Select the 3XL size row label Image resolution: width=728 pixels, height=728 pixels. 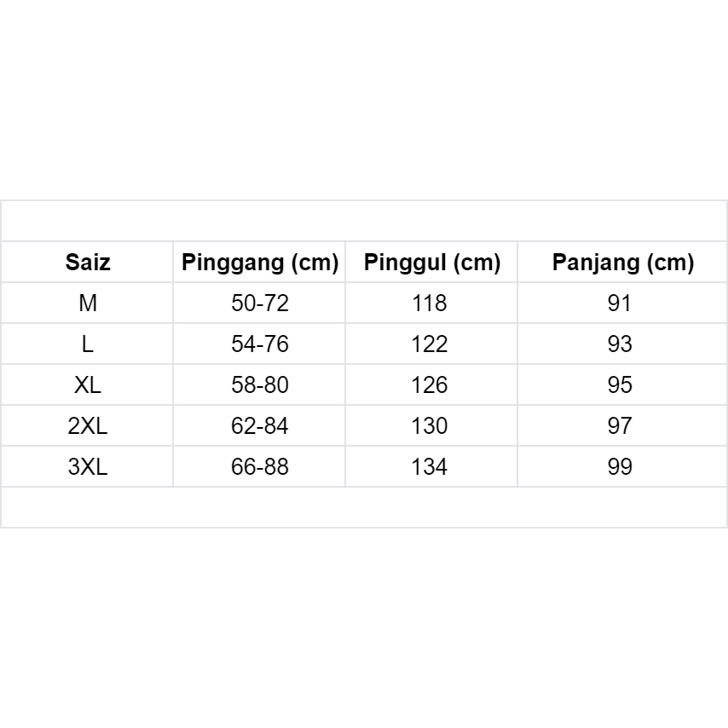pyautogui.click(x=88, y=467)
